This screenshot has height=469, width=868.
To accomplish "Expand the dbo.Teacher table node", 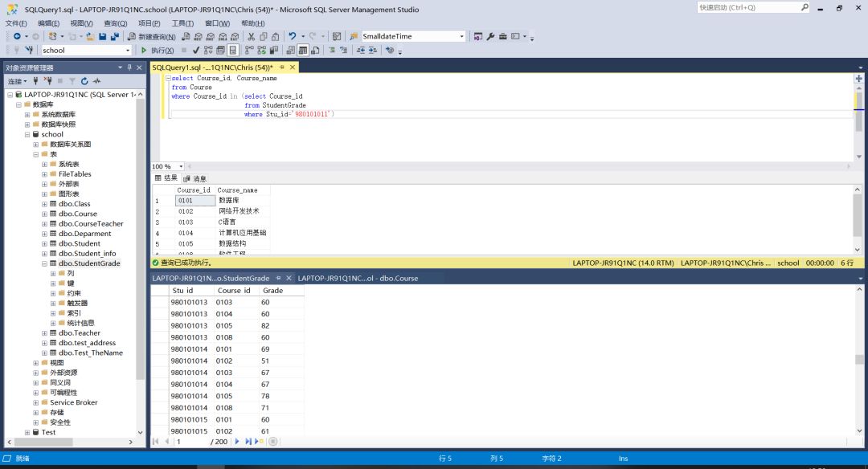I will point(44,333).
